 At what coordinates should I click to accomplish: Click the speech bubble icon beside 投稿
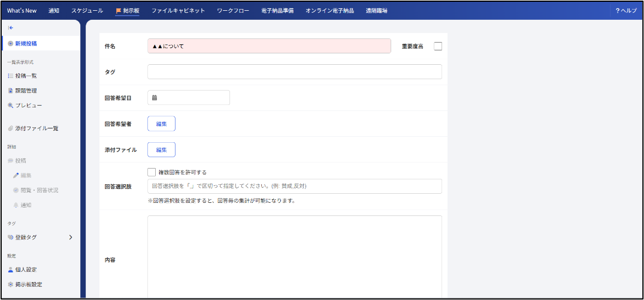click(x=11, y=160)
